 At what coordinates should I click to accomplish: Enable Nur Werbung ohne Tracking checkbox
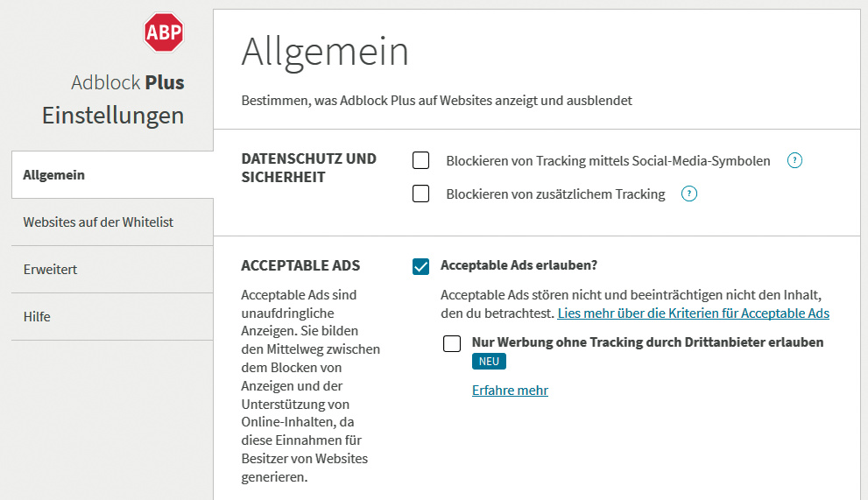(x=452, y=343)
